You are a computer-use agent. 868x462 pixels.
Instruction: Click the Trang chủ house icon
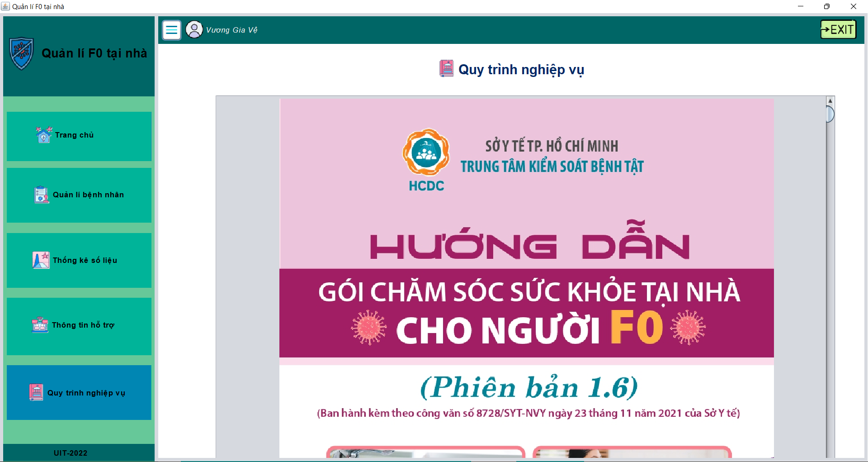click(x=44, y=135)
